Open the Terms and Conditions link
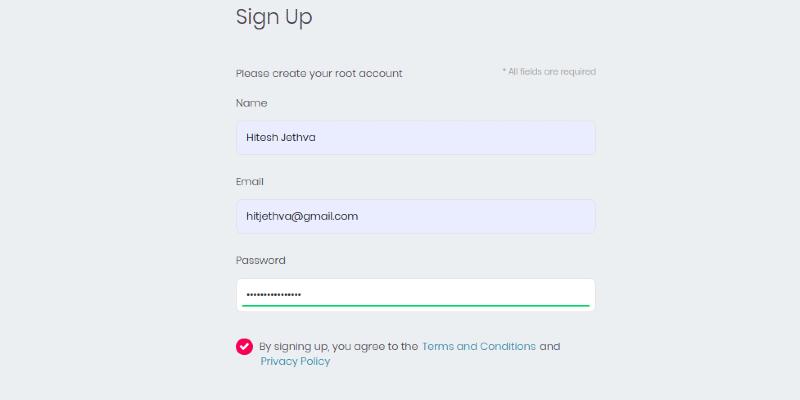The image size is (800, 400). [x=478, y=346]
